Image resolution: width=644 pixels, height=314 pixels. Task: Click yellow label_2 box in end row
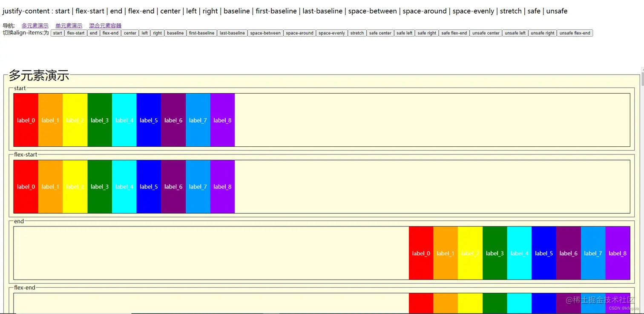pyautogui.click(x=470, y=253)
